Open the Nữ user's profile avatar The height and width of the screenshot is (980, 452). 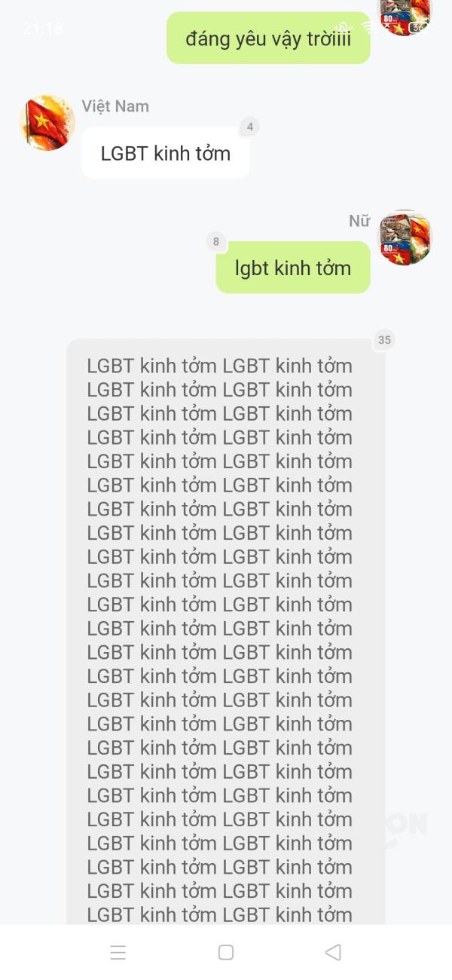(405, 238)
